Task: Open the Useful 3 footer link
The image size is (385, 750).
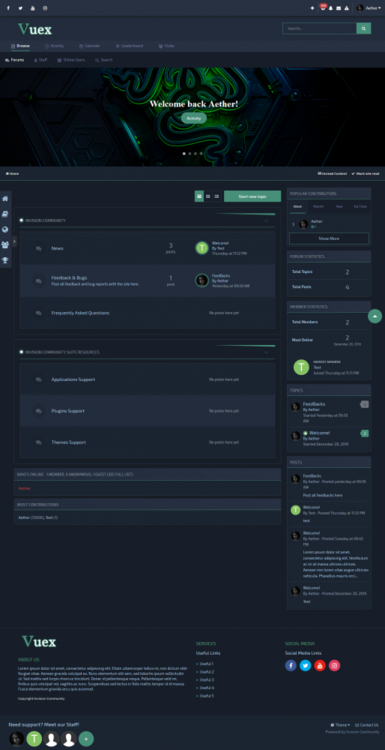Action: tap(206, 680)
